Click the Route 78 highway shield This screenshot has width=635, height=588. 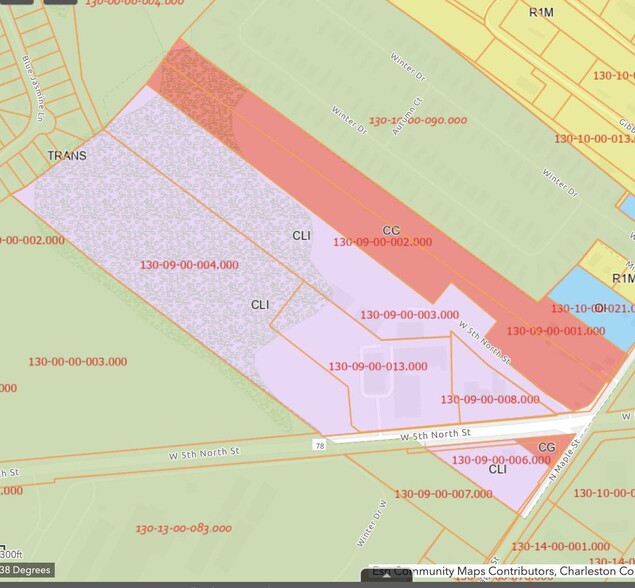[x=319, y=444]
